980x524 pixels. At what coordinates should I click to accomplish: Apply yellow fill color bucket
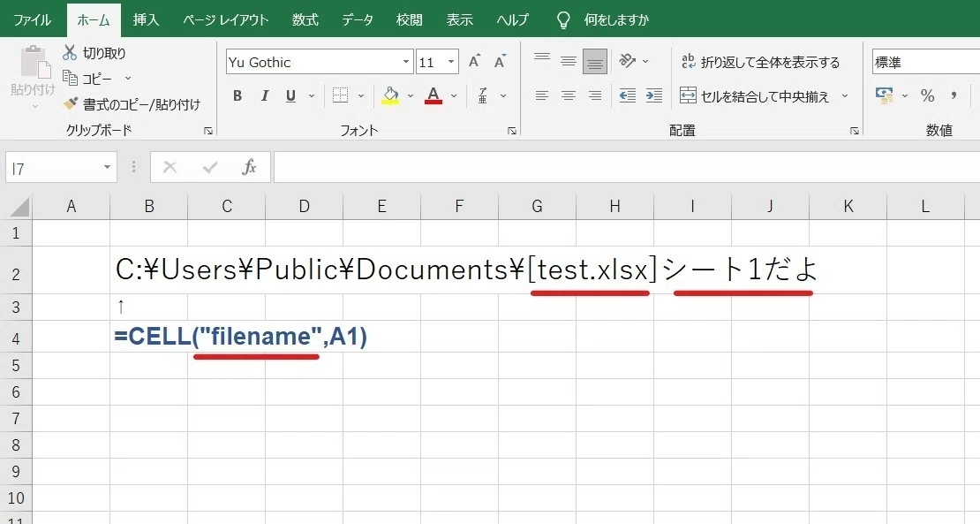point(390,95)
